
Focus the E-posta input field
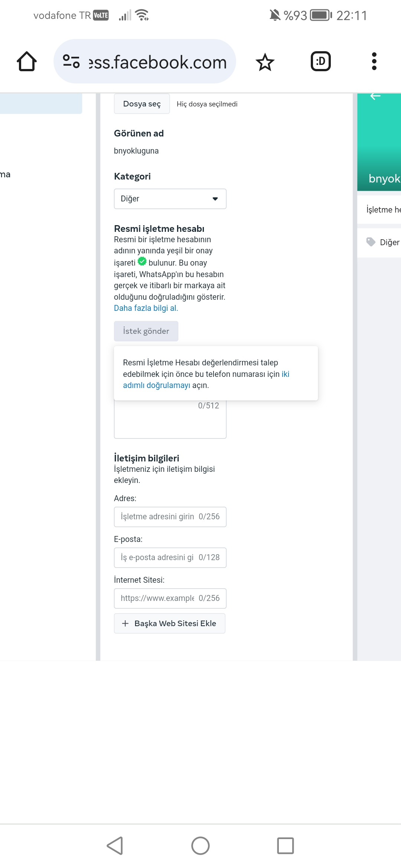point(170,558)
